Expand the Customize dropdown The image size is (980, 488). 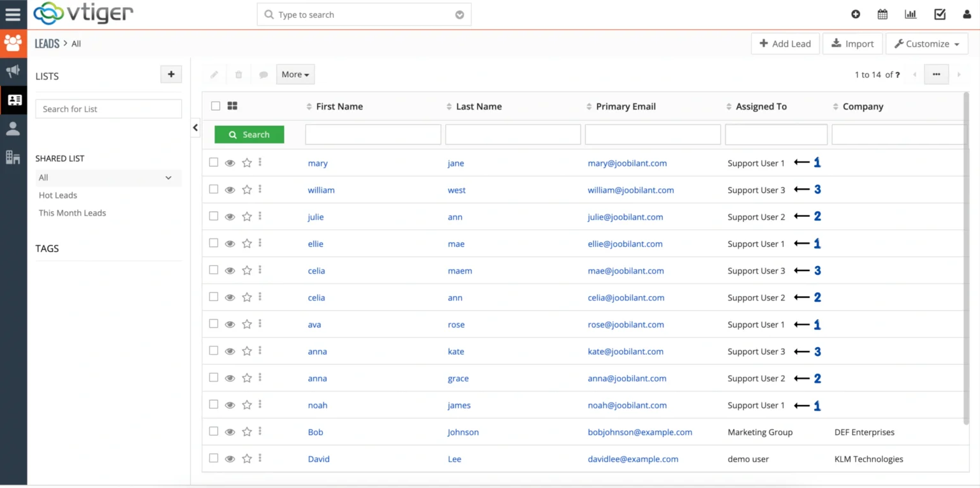(x=926, y=43)
